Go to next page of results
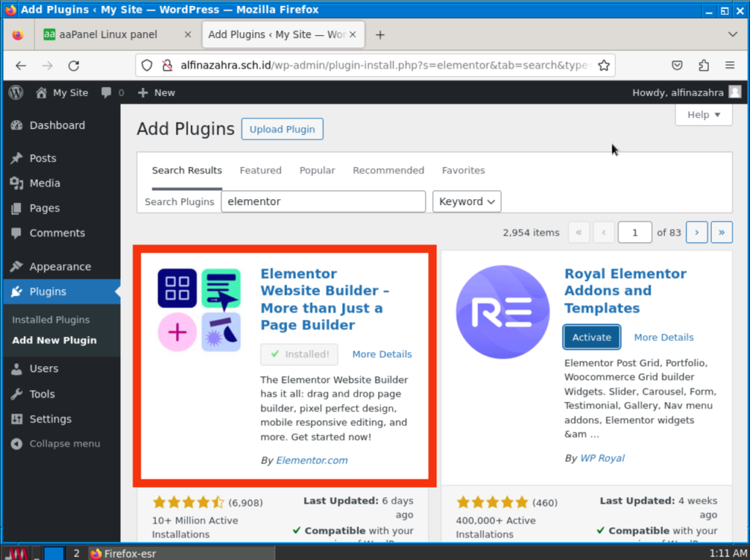Screen dimensions: 750x560 (697, 232)
